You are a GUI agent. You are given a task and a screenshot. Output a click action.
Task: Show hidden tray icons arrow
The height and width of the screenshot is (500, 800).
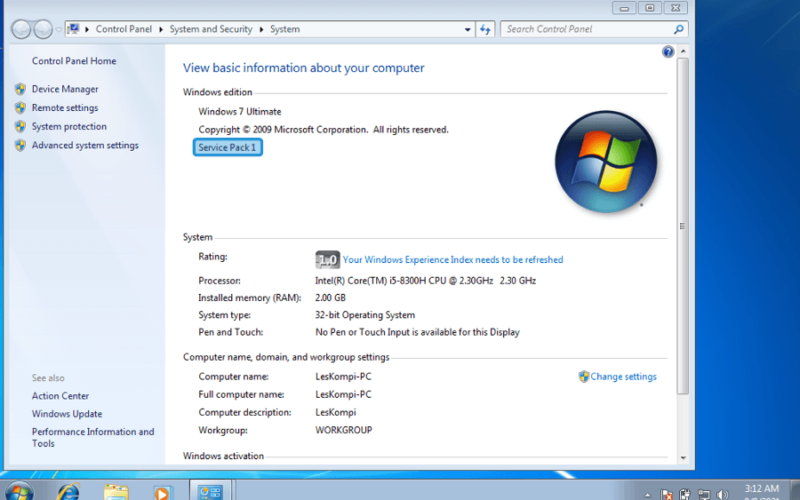(x=647, y=494)
